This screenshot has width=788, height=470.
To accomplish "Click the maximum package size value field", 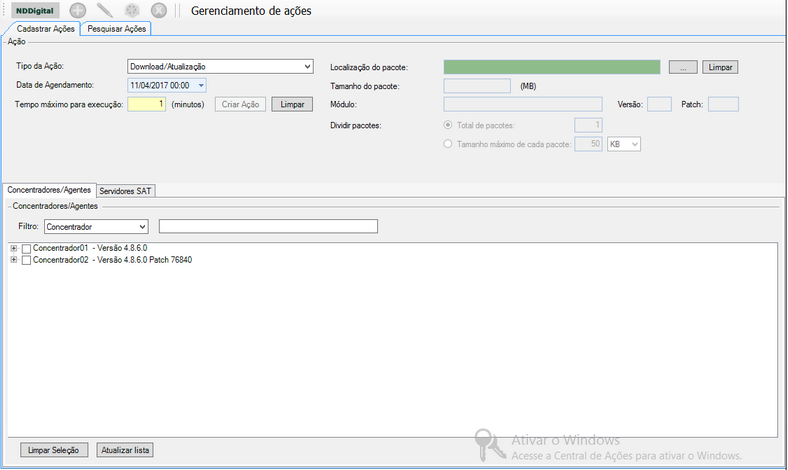I will click(x=588, y=144).
